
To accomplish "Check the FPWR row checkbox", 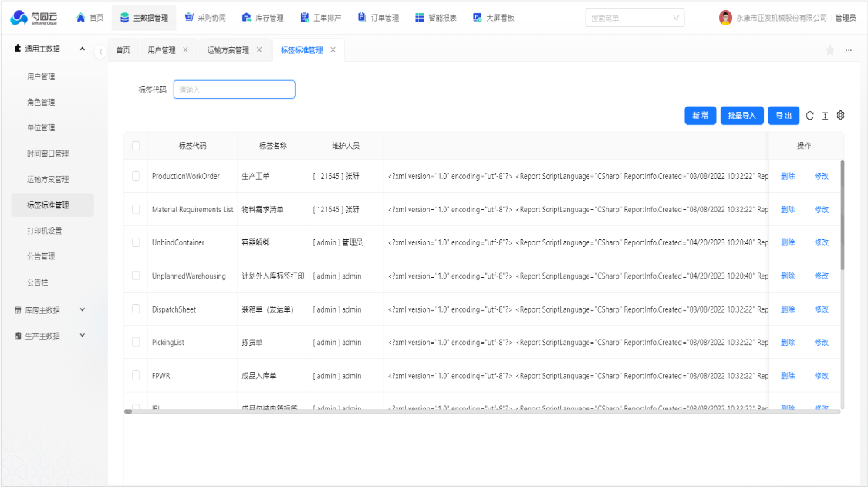I will pos(136,376).
